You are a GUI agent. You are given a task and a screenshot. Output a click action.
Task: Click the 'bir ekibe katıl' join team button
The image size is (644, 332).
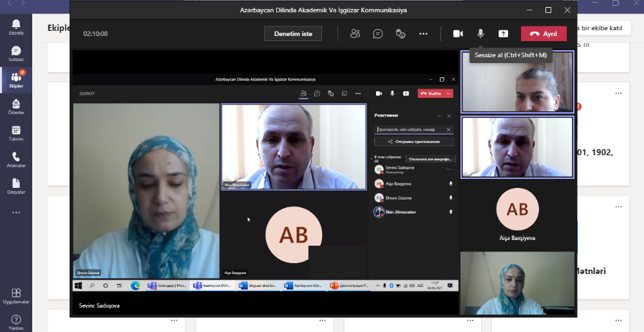coord(603,28)
